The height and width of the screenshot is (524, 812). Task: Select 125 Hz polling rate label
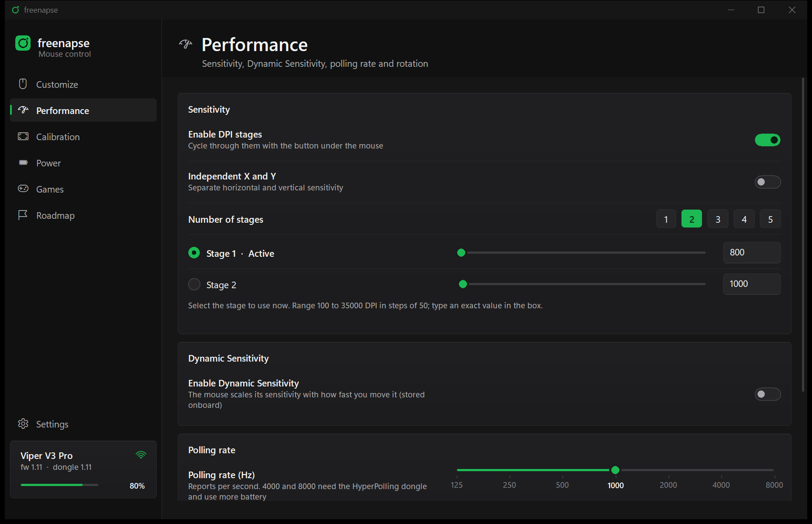[x=457, y=485]
